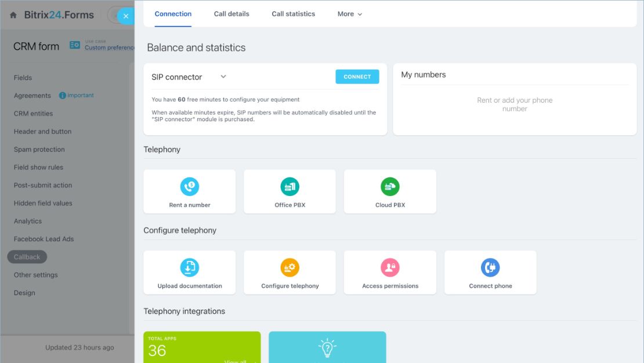Expand the SIP connector dropdown arrow

(223, 77)
